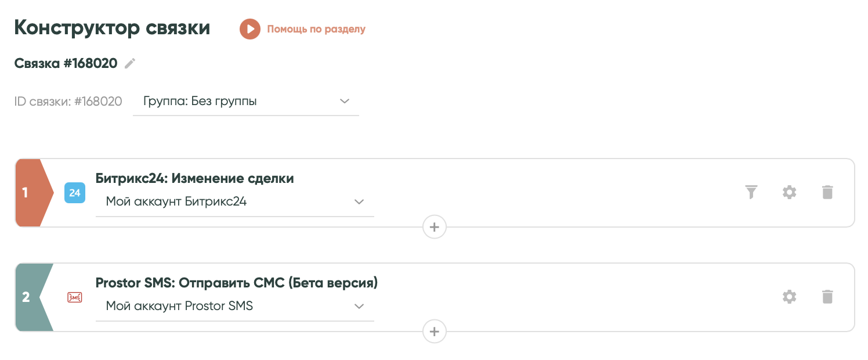Click the Prostor SMS envelope icon

click(75, 297)
